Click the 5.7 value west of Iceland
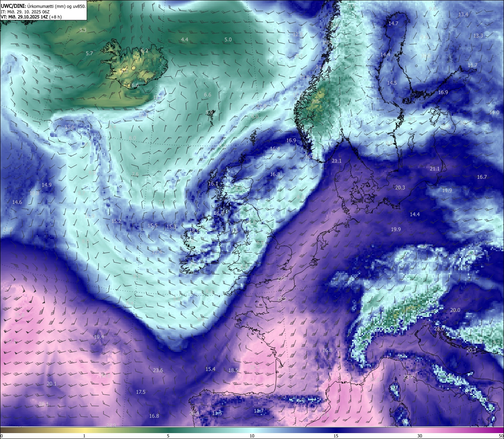Screen dimensions: 504x439 89,53
